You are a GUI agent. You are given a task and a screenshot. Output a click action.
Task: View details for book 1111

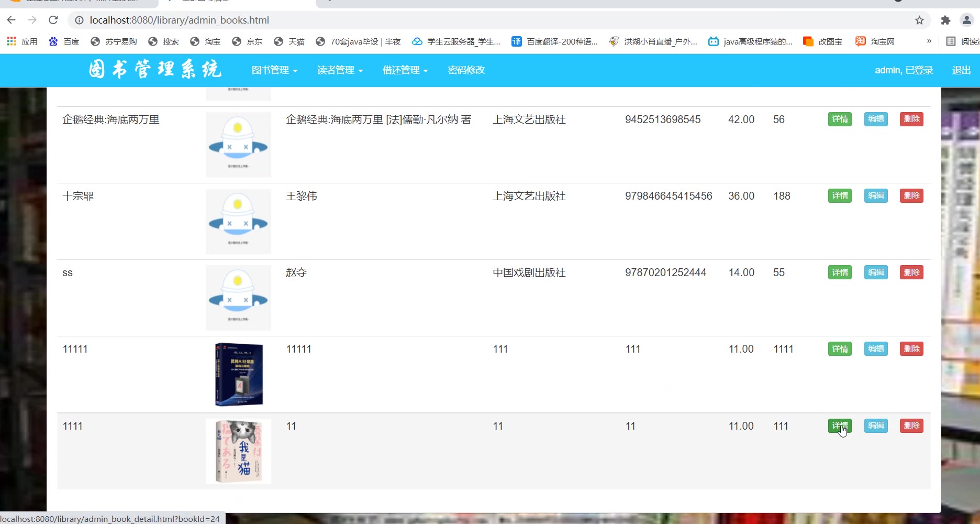click(x=840, y=425)
